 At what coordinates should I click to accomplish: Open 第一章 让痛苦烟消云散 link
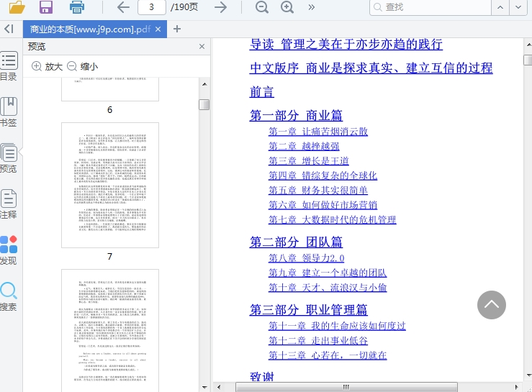click(x=318, y=132)
